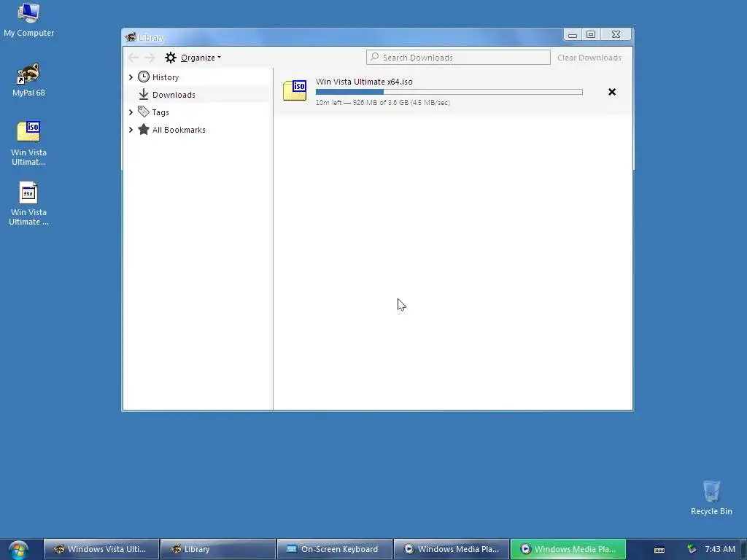Image resolution: width=747 pixels, height=560 pixels.
Task: Switch to the green Windows Media Player taskbar button
Action: pos(568,549)
